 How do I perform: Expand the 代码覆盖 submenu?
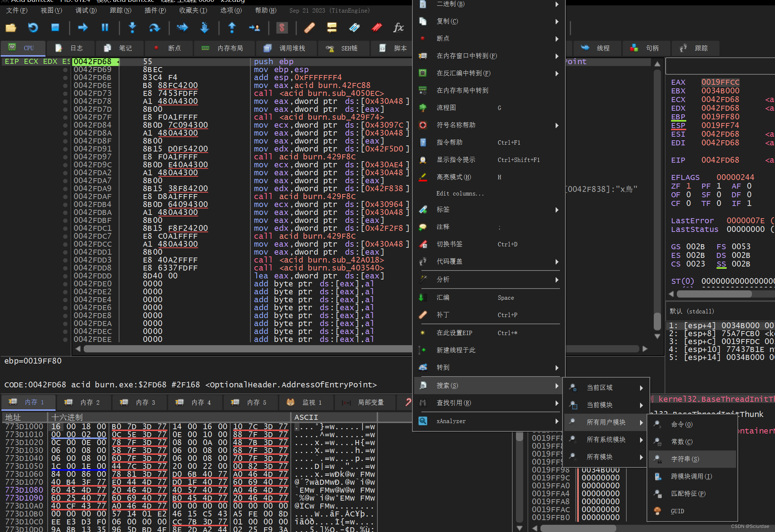[x=489, y=261]
